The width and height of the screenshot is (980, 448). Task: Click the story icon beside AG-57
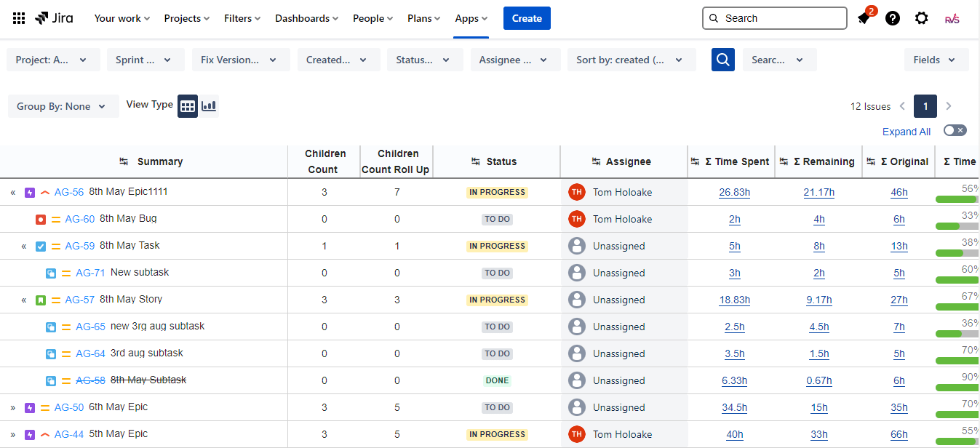(x=40, y=299)
